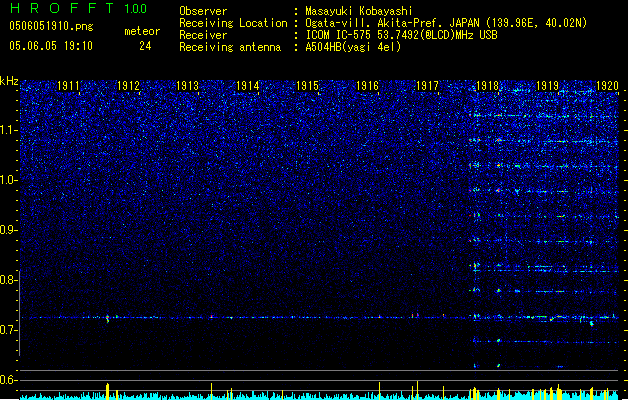Click the 1918 time marker

(487, 86)
